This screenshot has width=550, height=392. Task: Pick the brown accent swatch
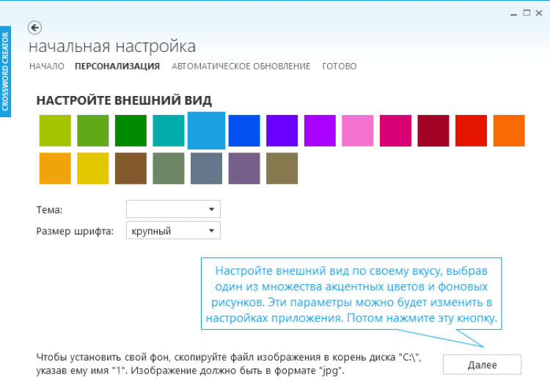(131, 168)
